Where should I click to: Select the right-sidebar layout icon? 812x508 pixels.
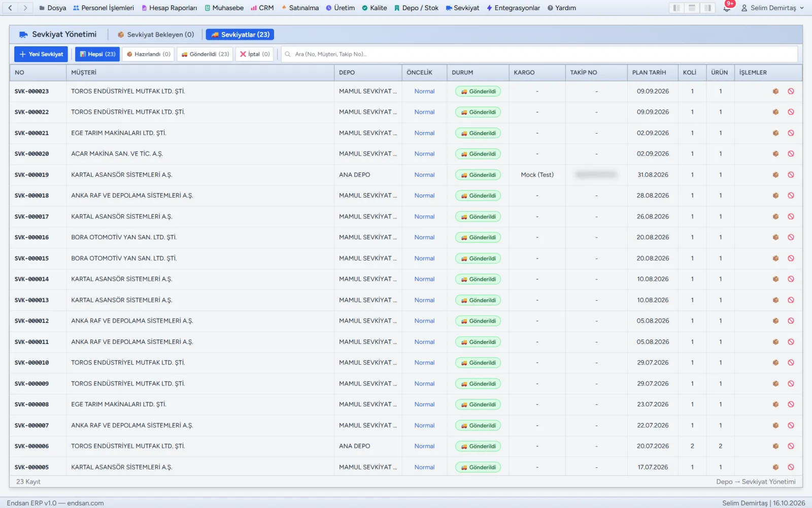[x=707, y=8]
